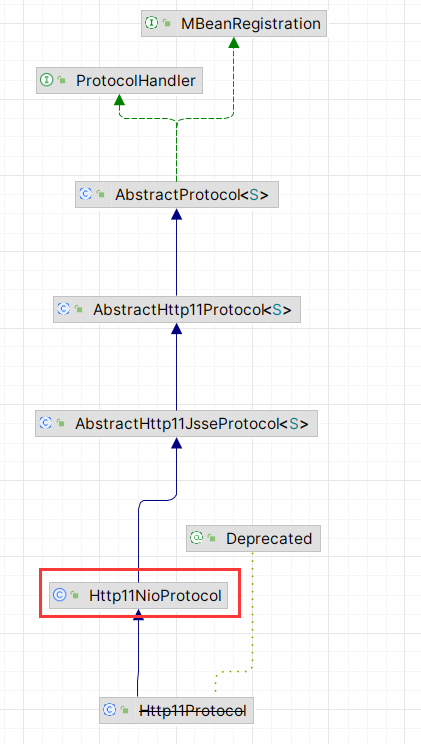Select the MBeanRegistration interface node
Screen dimensions: 421x744
[234, 23]
